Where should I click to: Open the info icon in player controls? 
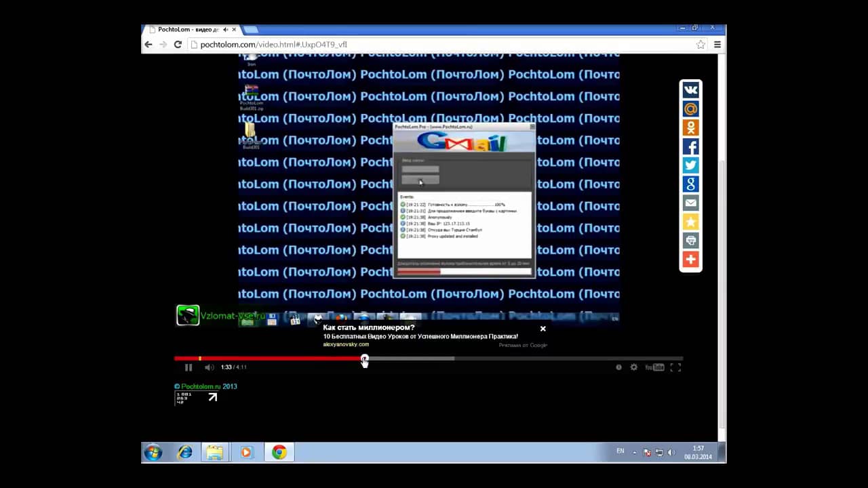pos(618,367)
